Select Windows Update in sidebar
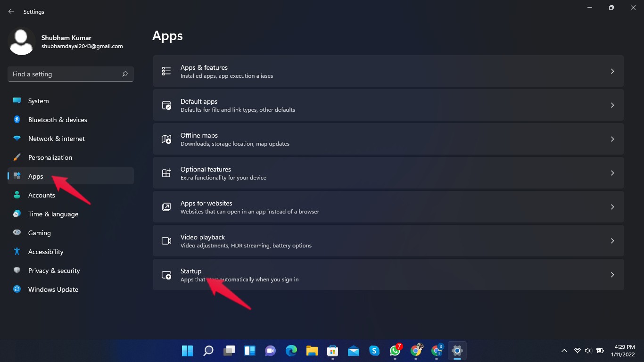644x362 pixels. (53, 289)
